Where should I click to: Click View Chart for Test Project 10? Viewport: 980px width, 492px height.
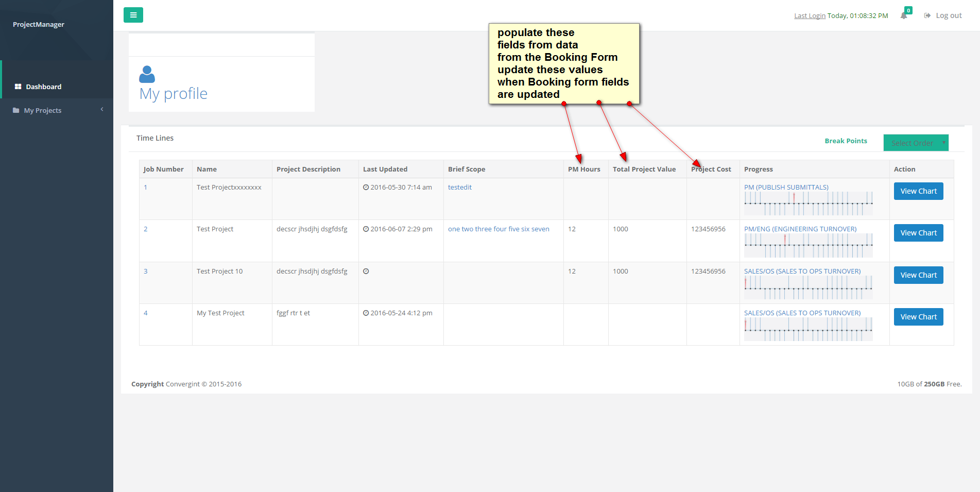(919, 275)
